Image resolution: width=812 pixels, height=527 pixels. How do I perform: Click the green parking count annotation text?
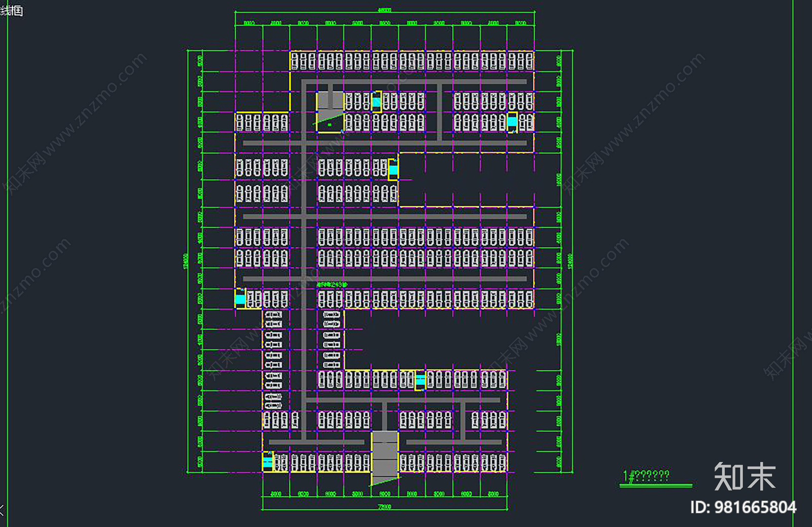(x=331, y=285)
